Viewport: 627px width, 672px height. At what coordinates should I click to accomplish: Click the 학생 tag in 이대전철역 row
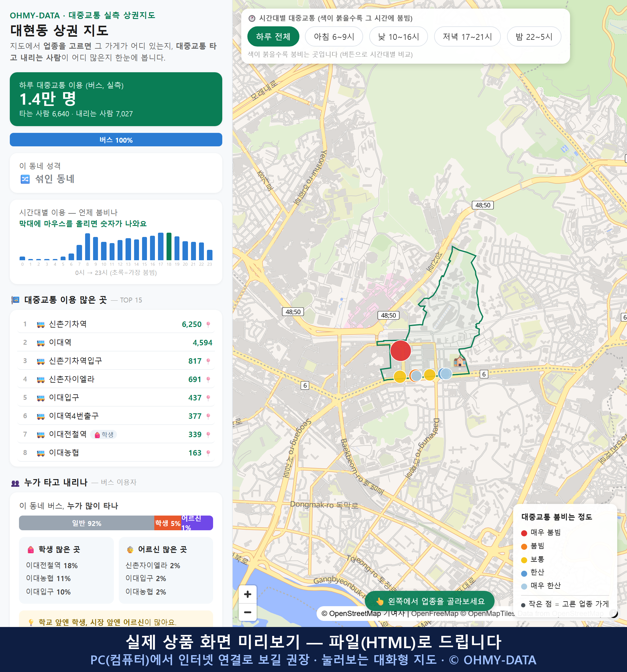coord(104,434)
